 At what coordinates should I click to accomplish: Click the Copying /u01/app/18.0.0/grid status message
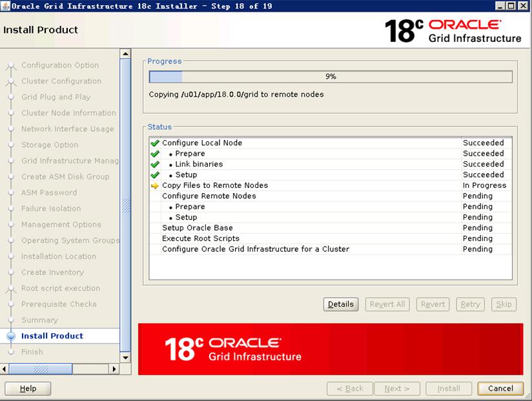[236, 94]
